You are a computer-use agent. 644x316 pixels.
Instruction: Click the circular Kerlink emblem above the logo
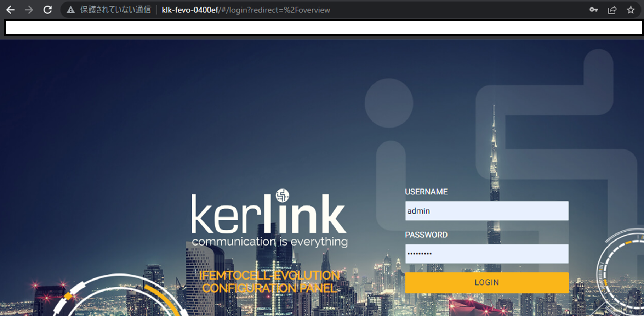pyautogui.click(x=282, y=195)
